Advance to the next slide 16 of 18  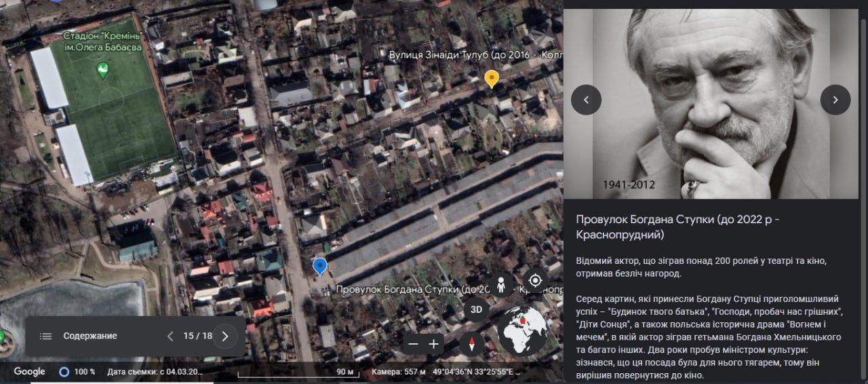tap(225, 336)
